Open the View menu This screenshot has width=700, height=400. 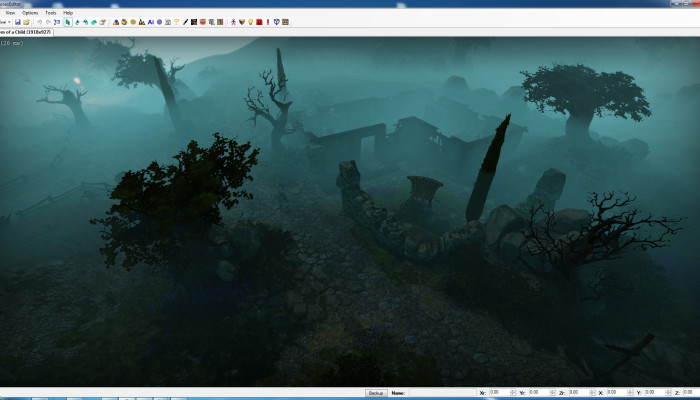click(x=10, y=13)
